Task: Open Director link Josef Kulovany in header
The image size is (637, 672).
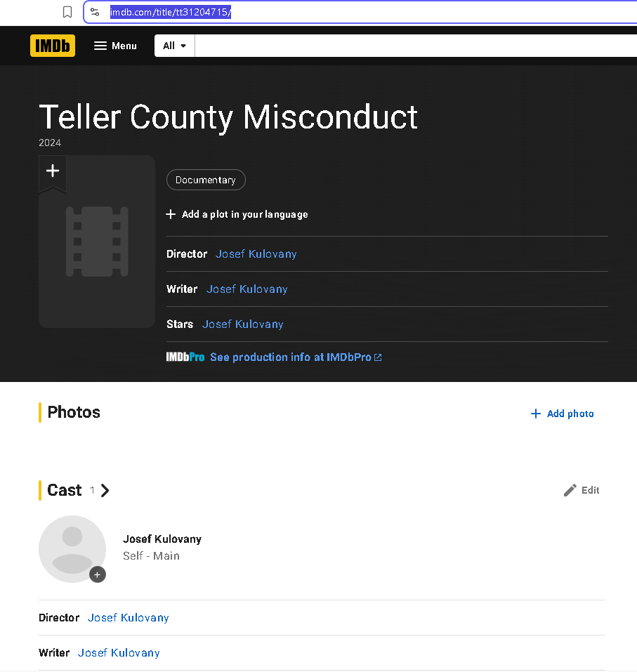Action: (256, 253)
